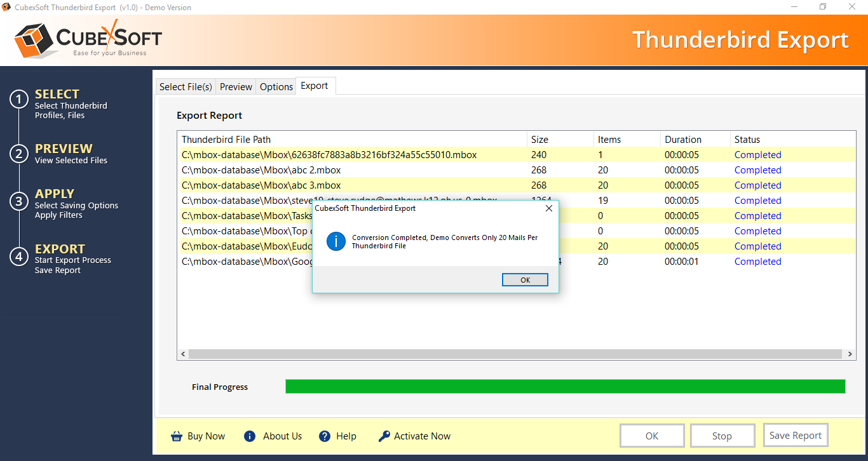
Task: Click the bottom OK button
Action: (652, 436)
